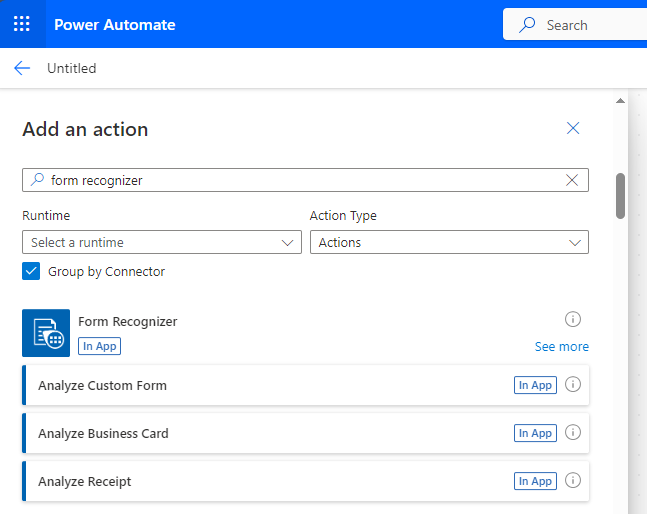The height and width of the screenshot is (514, 647).
Task: Click the back arrow beside Untitled
Action: pos(22,68)
